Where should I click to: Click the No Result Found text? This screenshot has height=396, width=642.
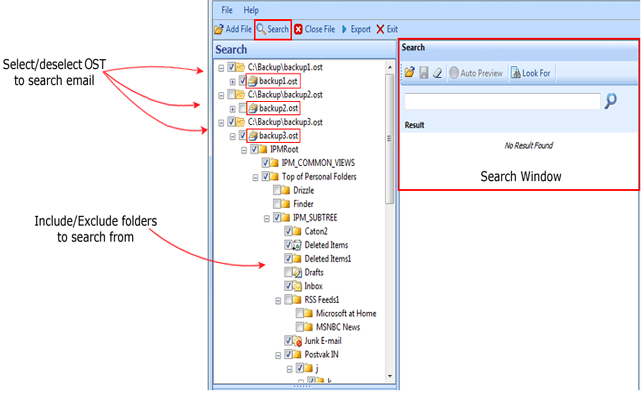529,145
